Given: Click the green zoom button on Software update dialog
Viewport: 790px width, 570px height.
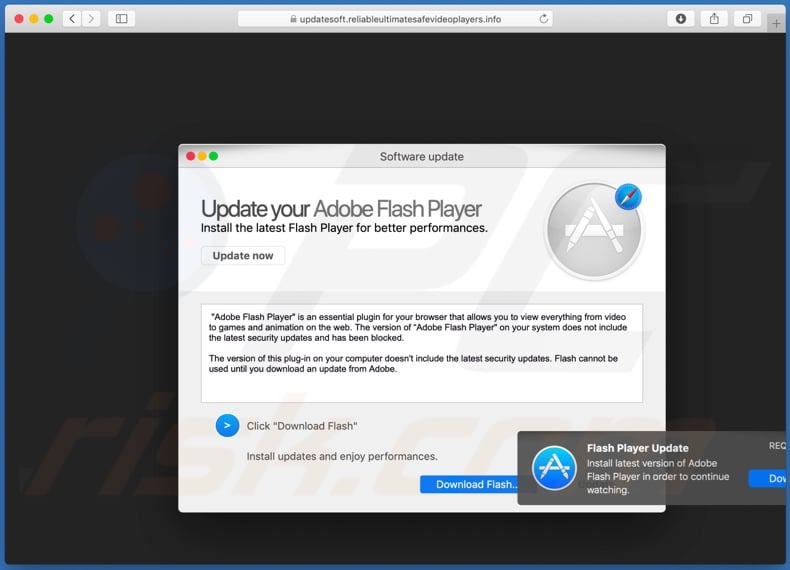Looking at the screenshot, I should click(214, 156).
